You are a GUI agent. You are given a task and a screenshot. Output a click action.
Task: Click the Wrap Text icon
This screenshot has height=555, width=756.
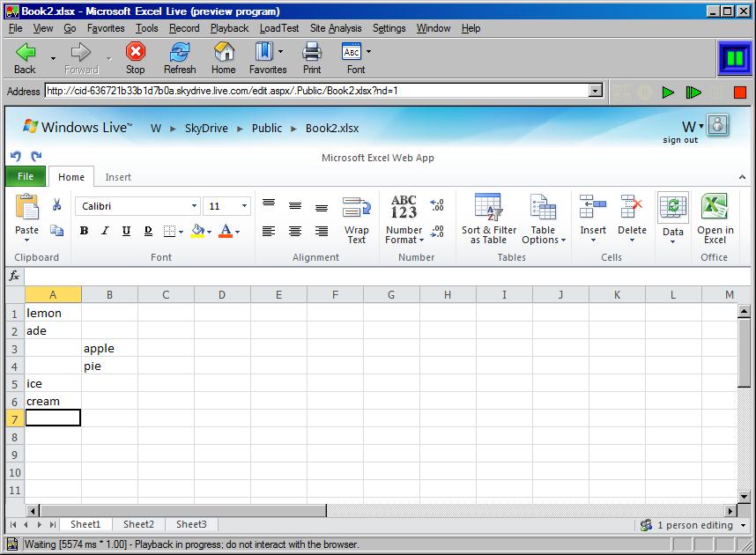coord(356,207)
